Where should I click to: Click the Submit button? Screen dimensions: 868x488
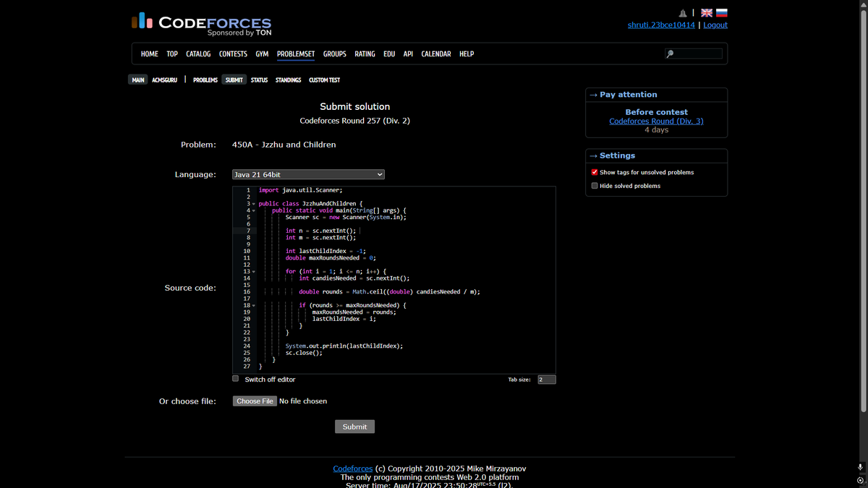[354, 427]
